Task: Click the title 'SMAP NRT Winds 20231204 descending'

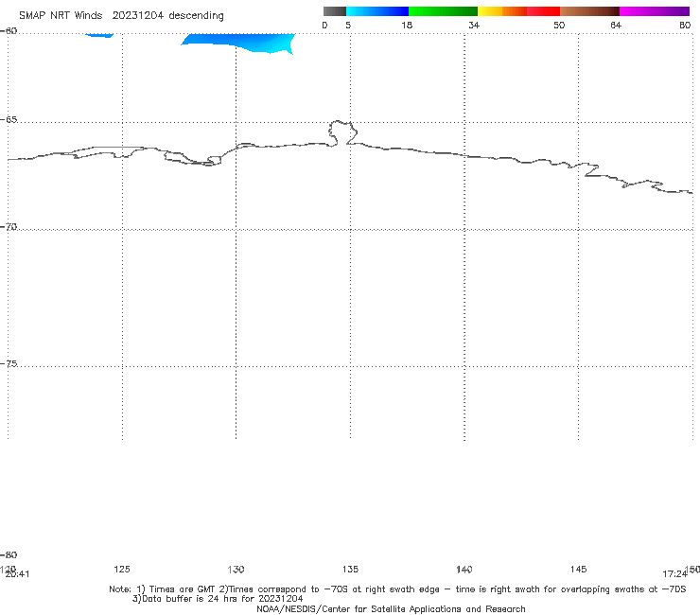Action: [121, 16]
